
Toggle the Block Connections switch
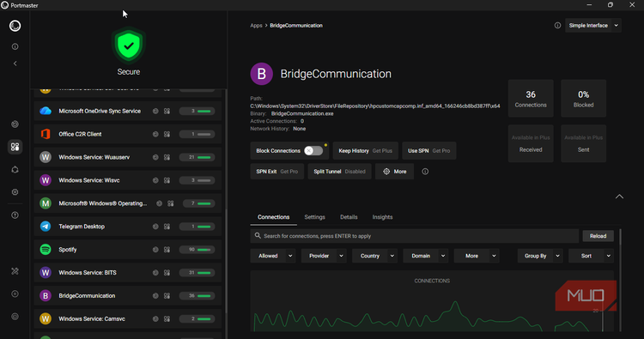point(313,151)
